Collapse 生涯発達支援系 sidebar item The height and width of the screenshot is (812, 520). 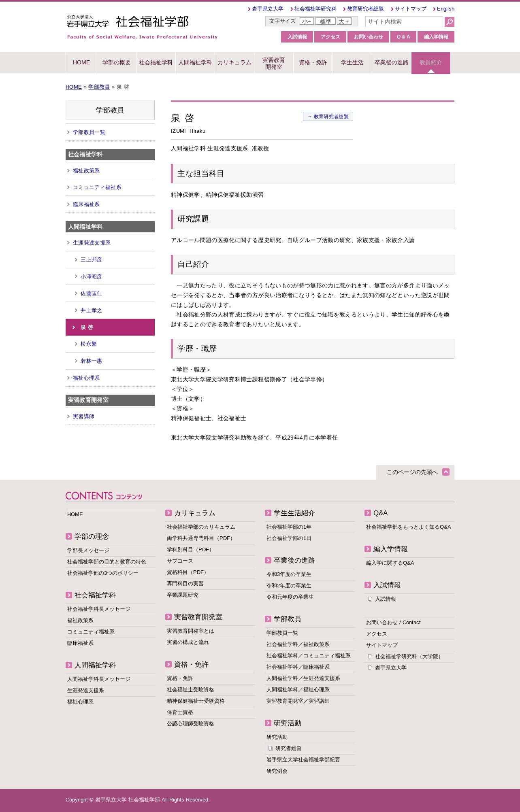pyautogui.click(x=110, y=243)
